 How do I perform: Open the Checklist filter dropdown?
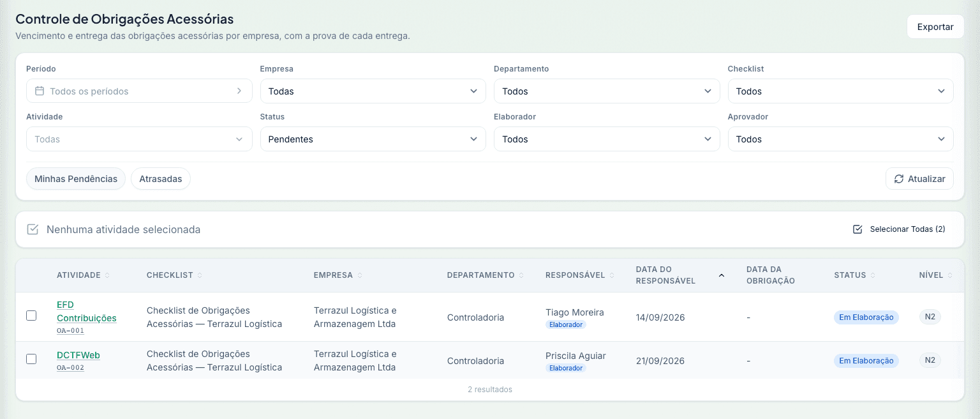[841, 91]
